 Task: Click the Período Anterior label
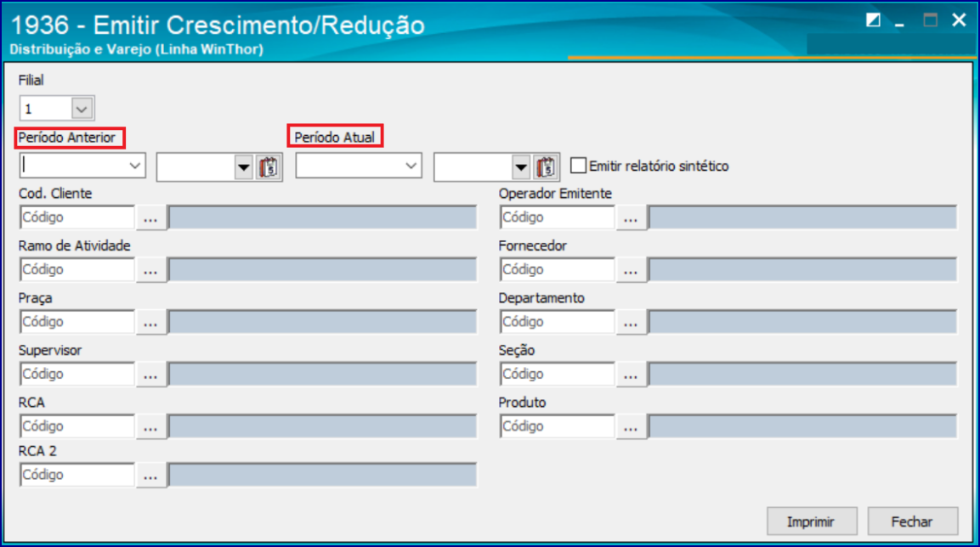[x=67, y=138]
